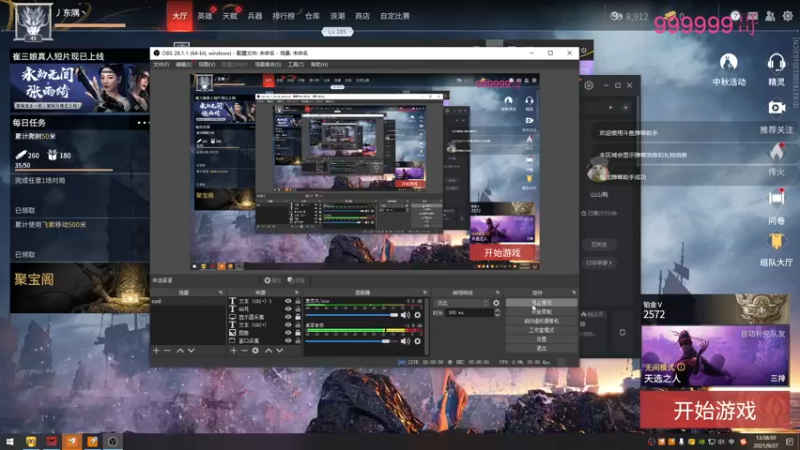Move source down in the OBS sources panel
This screenshot has width=800, height=450.
coord(280,351)
